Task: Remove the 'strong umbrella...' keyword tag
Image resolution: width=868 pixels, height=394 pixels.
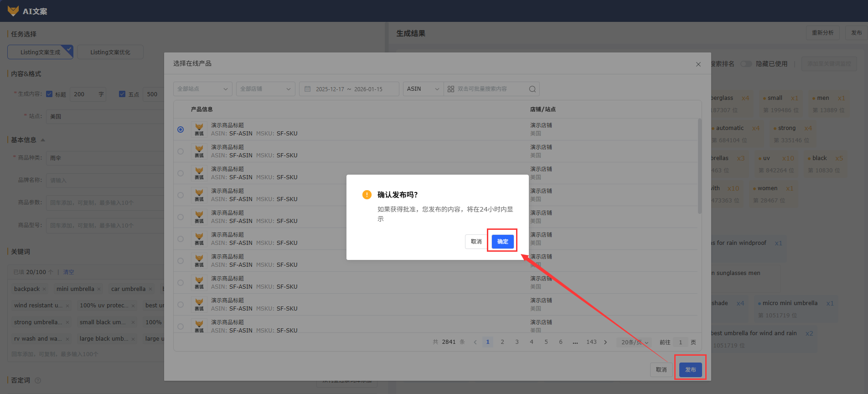Action: (67, 322)
